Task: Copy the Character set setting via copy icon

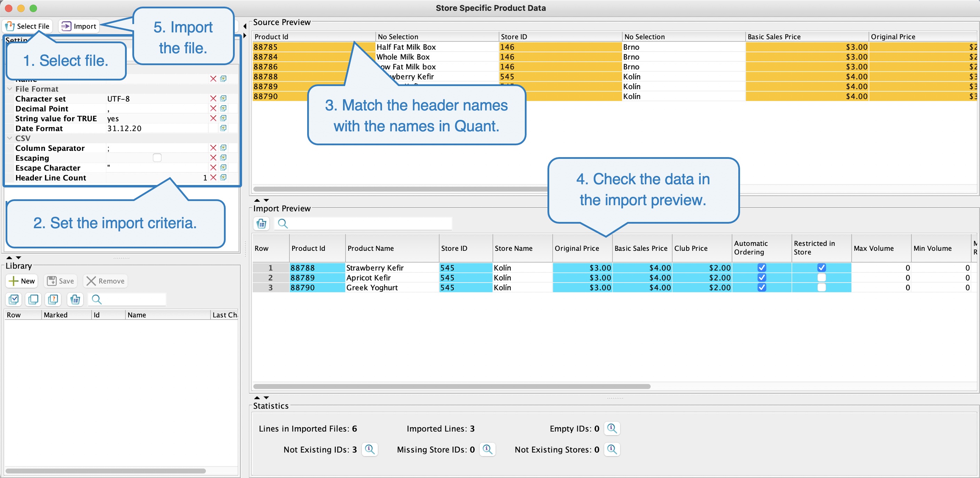Action: point(223,99)
